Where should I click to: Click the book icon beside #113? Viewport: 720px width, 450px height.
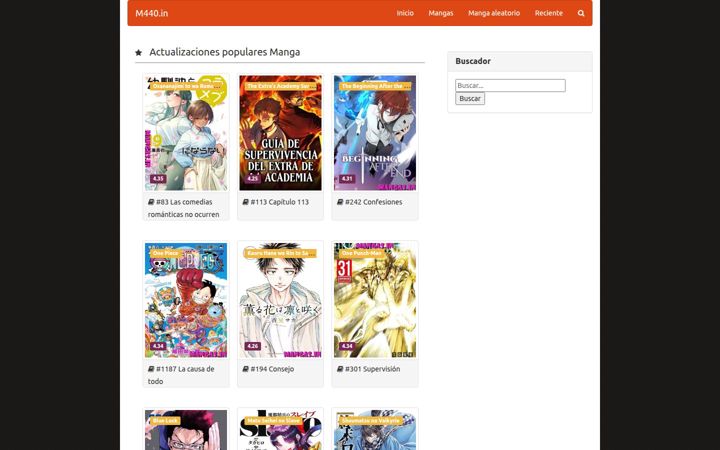245,202
